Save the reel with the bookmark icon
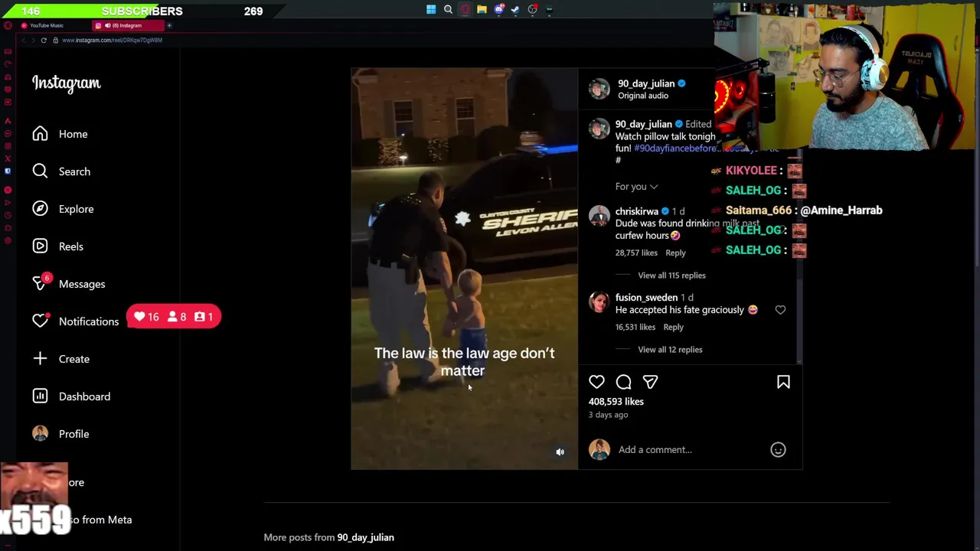This screenshot has width=980, height=551. [x=783, y=382]
